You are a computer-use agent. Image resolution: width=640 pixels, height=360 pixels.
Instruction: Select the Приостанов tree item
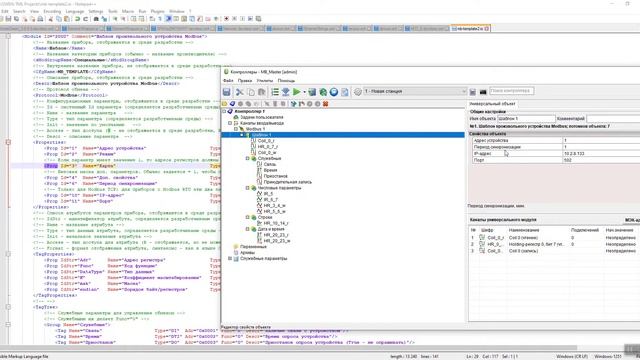pos(276,176)
